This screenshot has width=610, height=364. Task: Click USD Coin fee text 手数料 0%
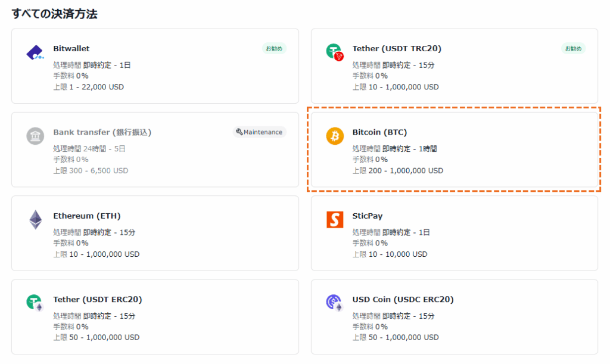370,326
